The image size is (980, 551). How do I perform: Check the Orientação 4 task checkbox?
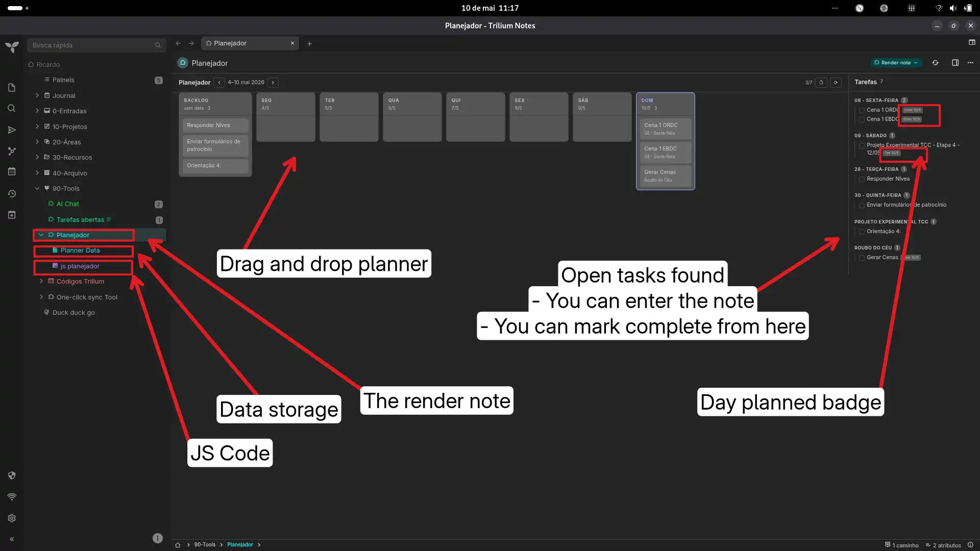862,232
